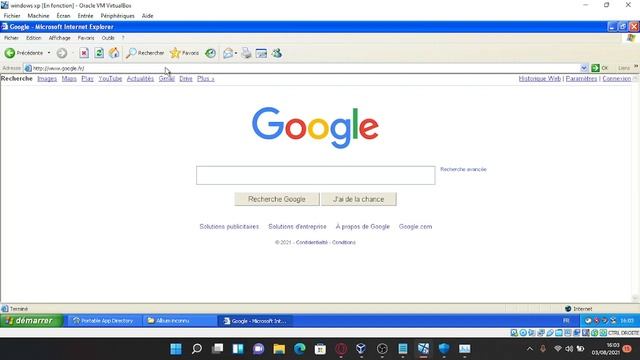Open VirtualBox Écran menu

pos(63,16)
